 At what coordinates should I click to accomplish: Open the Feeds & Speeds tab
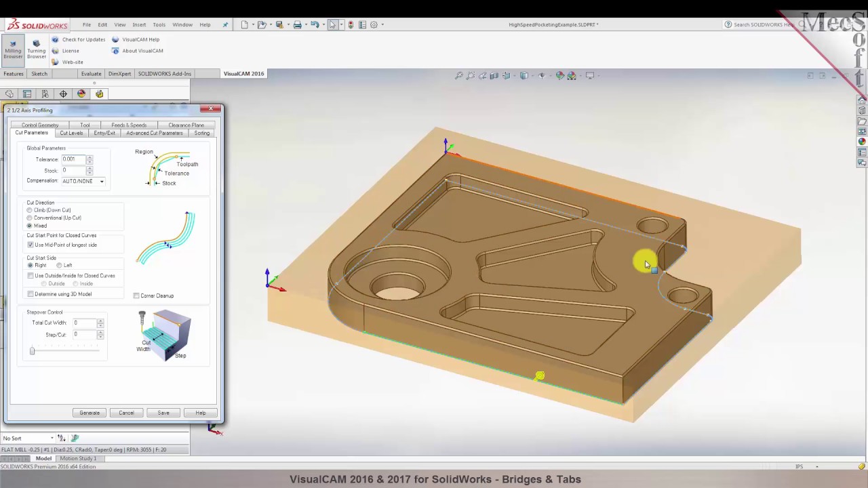pos(129,125)
